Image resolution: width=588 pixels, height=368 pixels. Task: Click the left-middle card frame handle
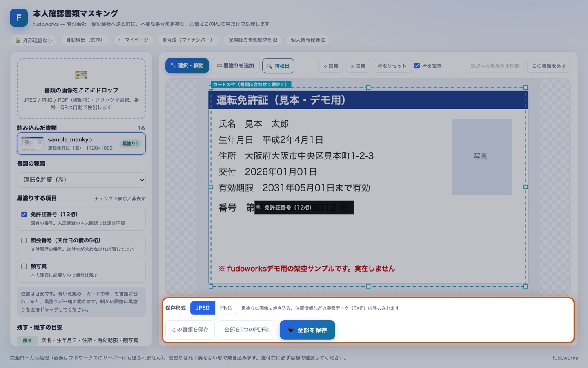[x=211, y=187]
